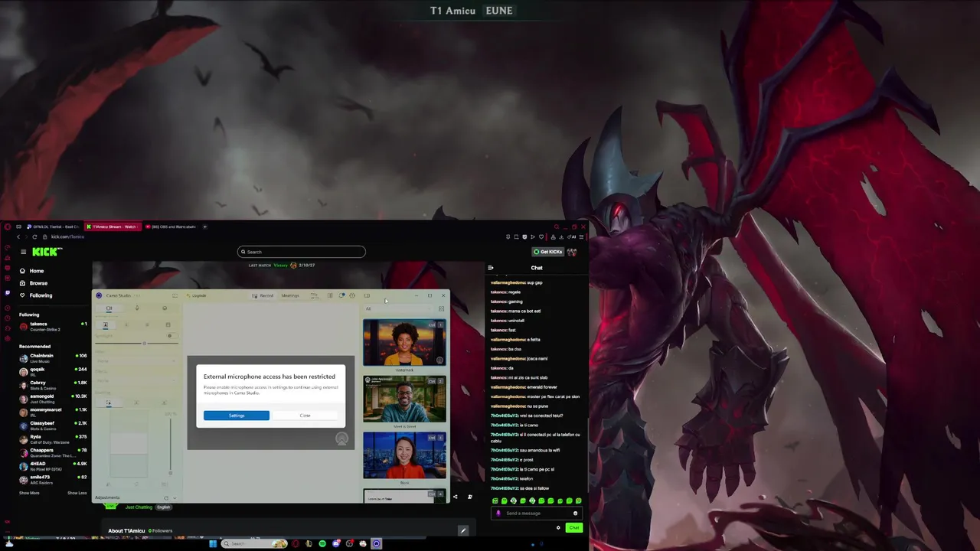Click Show More under recommended channels
The width and height of the screenshot is (980, 551).
pos(29,493)
